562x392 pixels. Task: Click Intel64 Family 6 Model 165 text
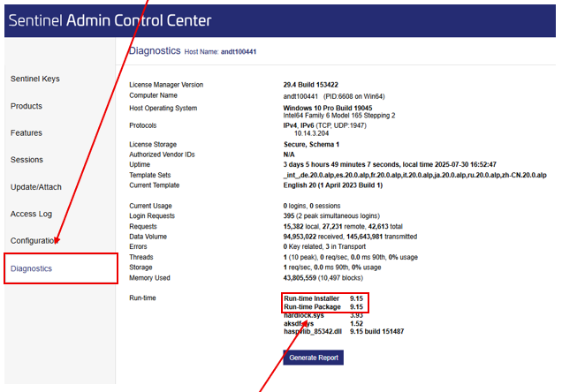(339, 116)
